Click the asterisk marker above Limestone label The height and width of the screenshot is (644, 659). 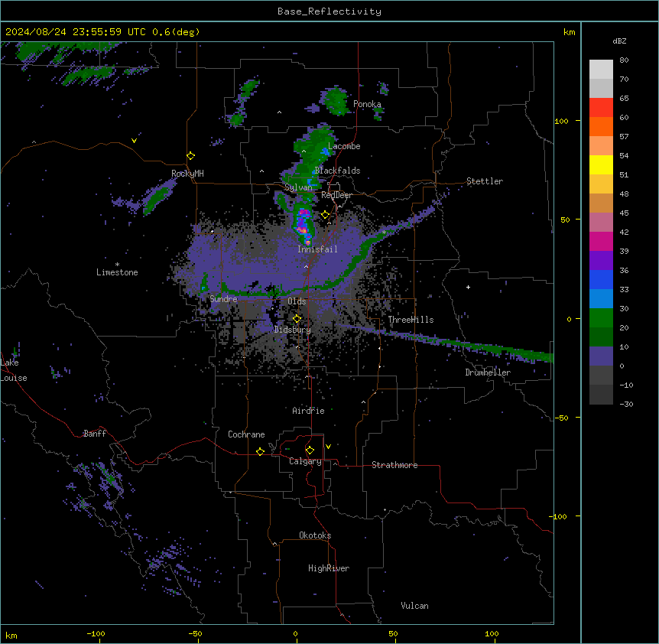[117, 265]
